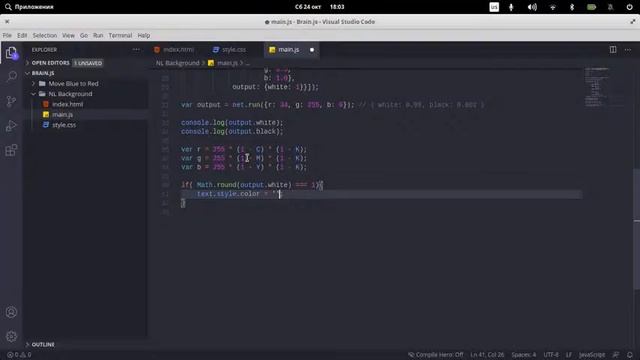
Task: Open the Extensions view
Action: click(11, 150)
